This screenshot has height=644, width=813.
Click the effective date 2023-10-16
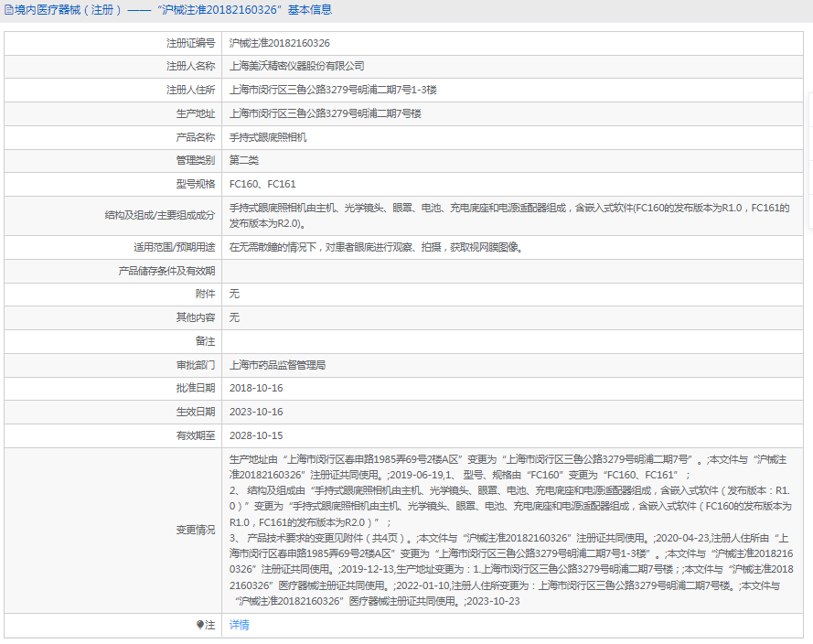pos(256,412)
